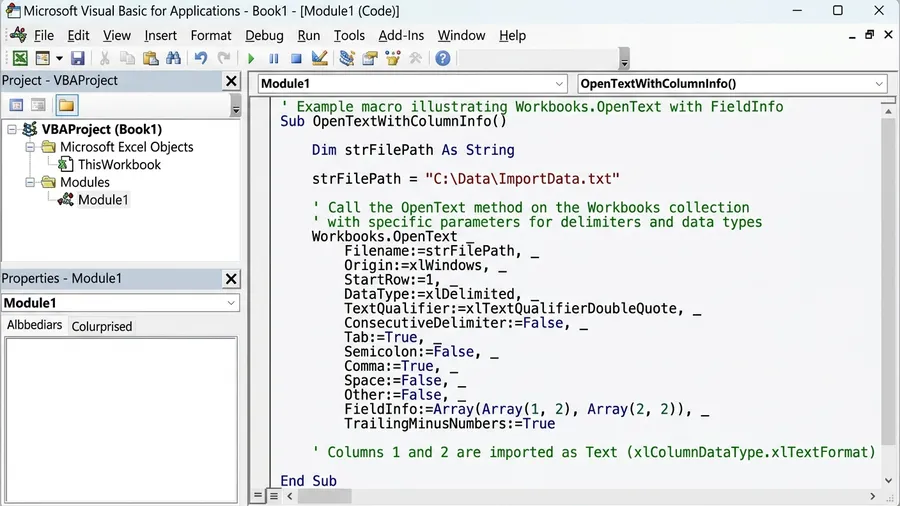Open the Edit menu
The width and height of the screenshot is (900, 506).
(78, 36)
